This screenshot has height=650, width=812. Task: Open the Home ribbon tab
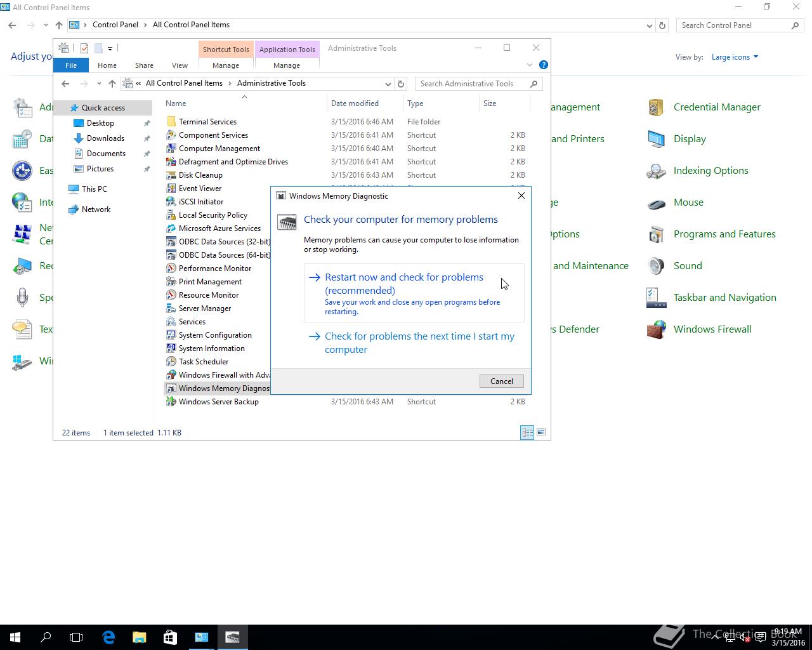[107, 65]
